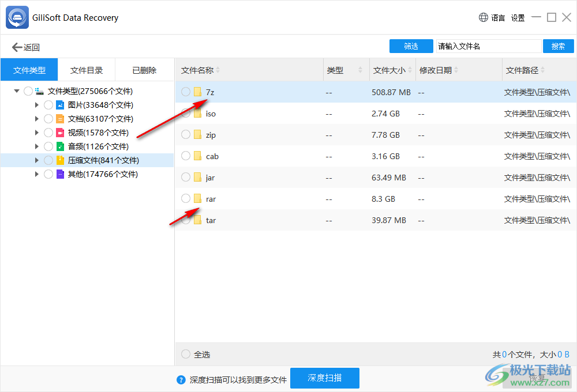Expand the 其他 tree node
The height and width of the screenshot is (392, 577).
[x=37, y=174]
